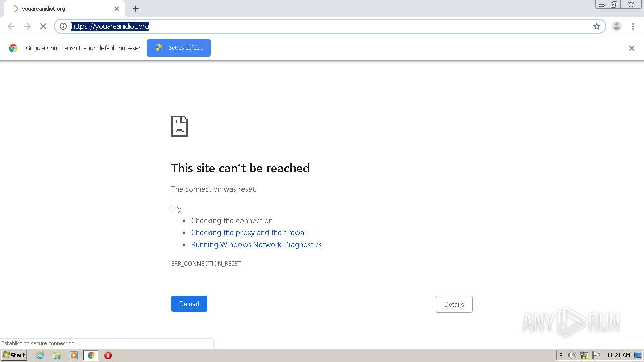Click the ERR_CONNECTION_RESET text

pyautogui.click(x=206, y=264)
